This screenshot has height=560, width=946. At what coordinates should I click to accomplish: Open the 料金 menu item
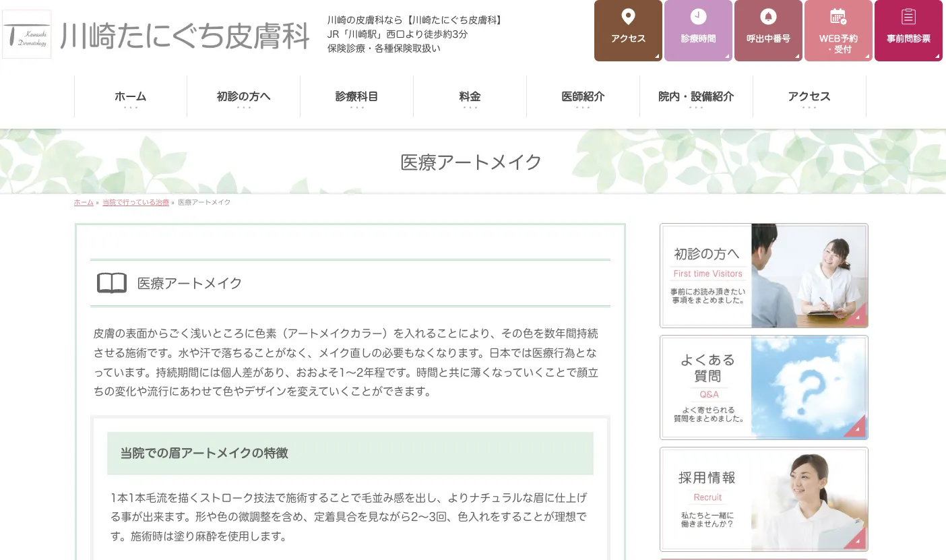pos(470,97)
